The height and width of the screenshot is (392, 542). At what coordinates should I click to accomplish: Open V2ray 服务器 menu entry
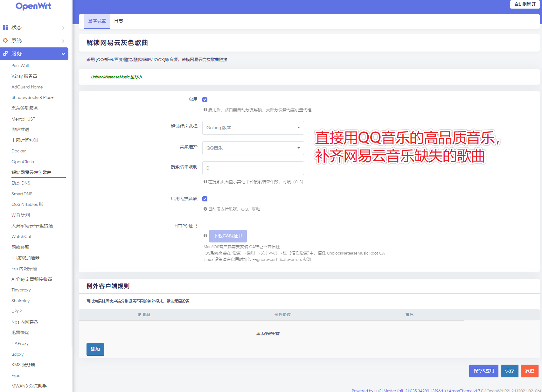(x=24, y=76)
